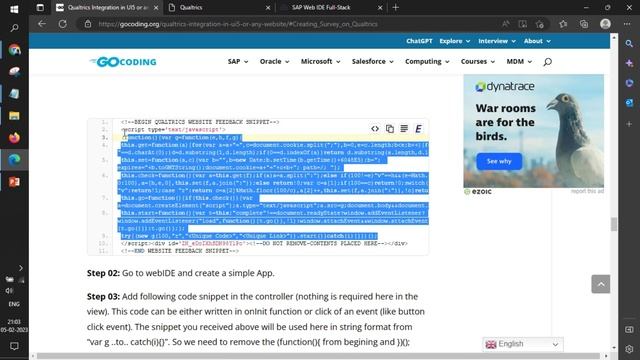Open ENG keyboard language indicator
640x360 pixels.
14,304
